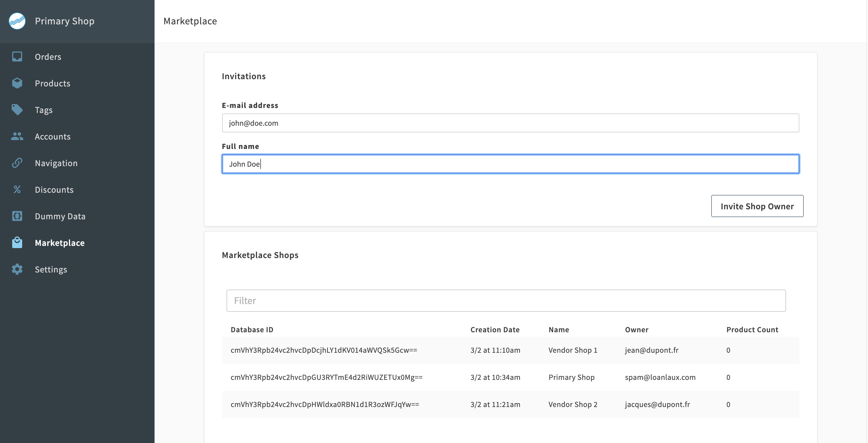Click the Tags label icon
This screenshot has width=868, height=443.
[17, 110]
